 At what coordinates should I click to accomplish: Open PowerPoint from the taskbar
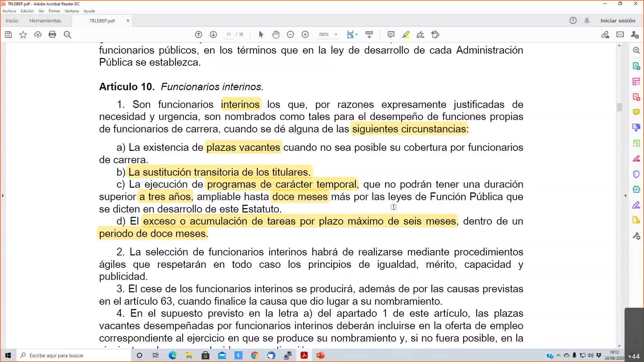(320, 355)
